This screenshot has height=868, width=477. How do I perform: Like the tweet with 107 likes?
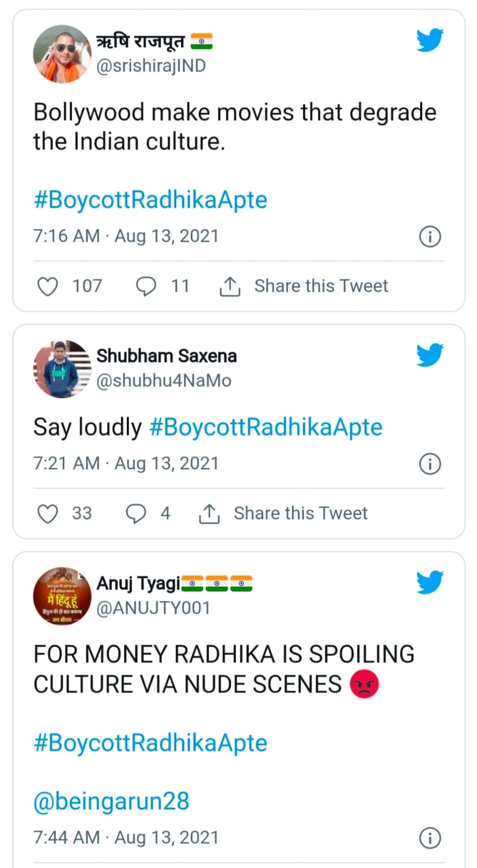48,286
